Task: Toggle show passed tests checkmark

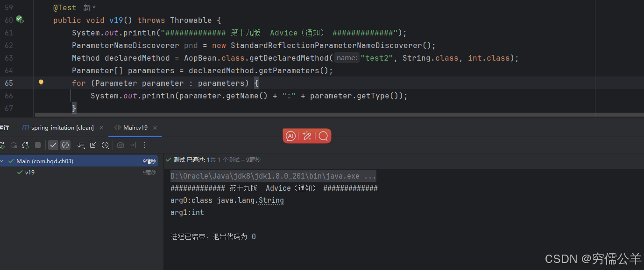Action: coord(53,145)
